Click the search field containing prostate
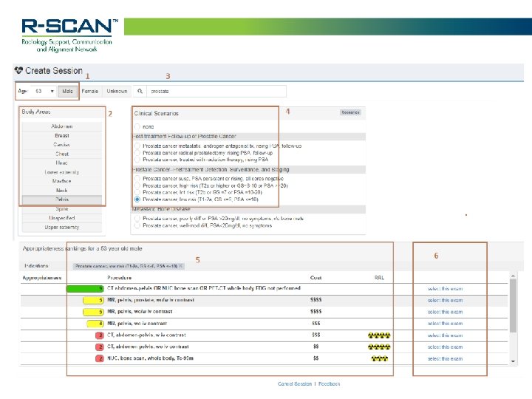 pos(216,92)
